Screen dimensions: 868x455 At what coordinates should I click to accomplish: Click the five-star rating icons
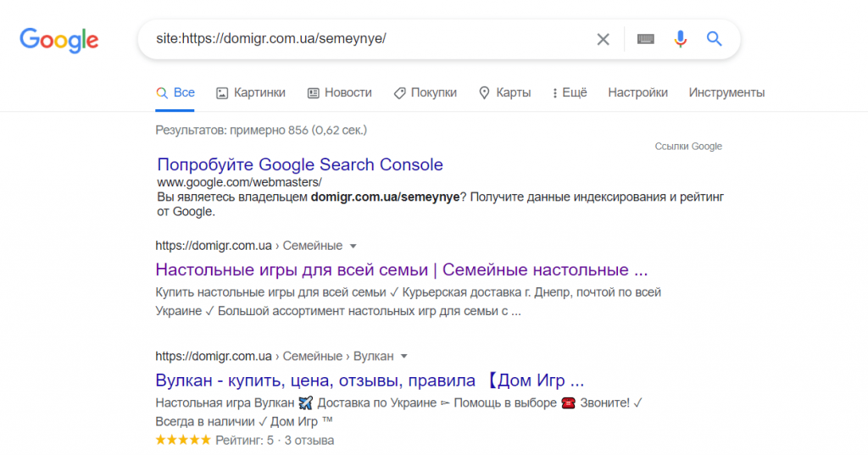183,440
